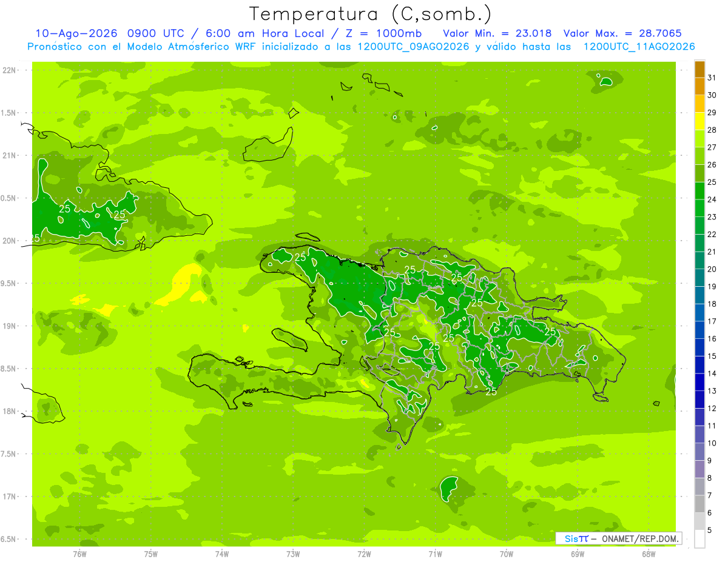Click the purple legend swatch between 9 and 10

pos(699,452)
